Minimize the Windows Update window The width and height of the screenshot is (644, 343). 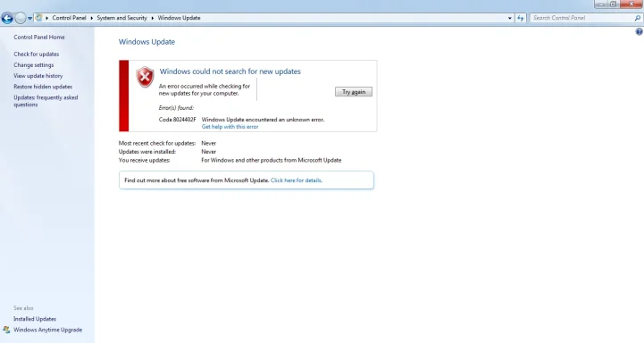[600, 4]
